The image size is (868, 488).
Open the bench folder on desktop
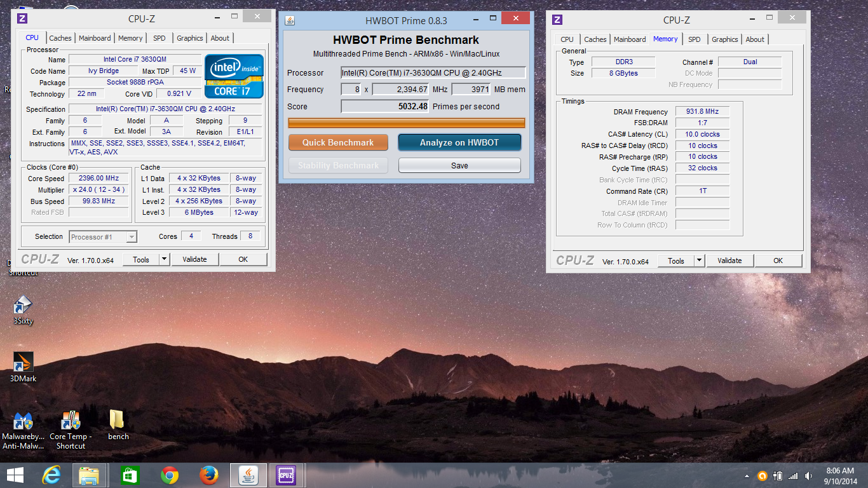(118, 425)
